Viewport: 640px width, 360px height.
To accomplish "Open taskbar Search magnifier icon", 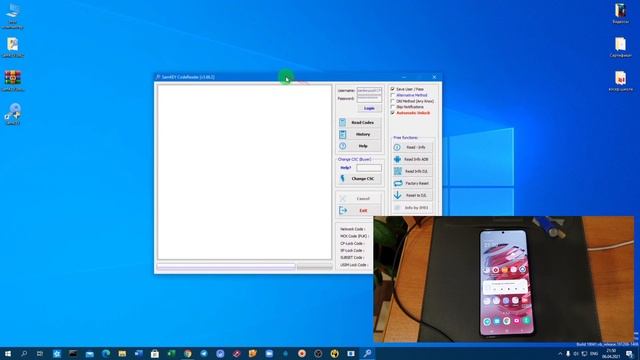I will [x=24, y=354].
